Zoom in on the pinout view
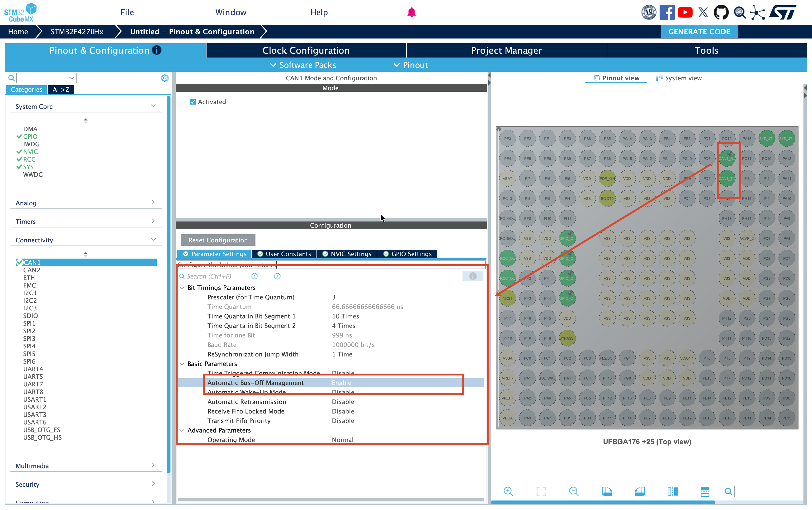The width and height of the screenshot is (812, 510). 508,491
